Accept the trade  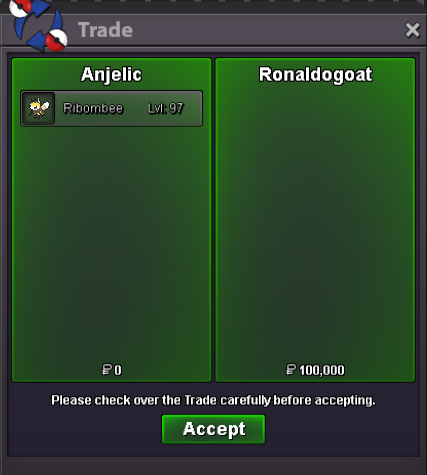[x=213, y=429]
